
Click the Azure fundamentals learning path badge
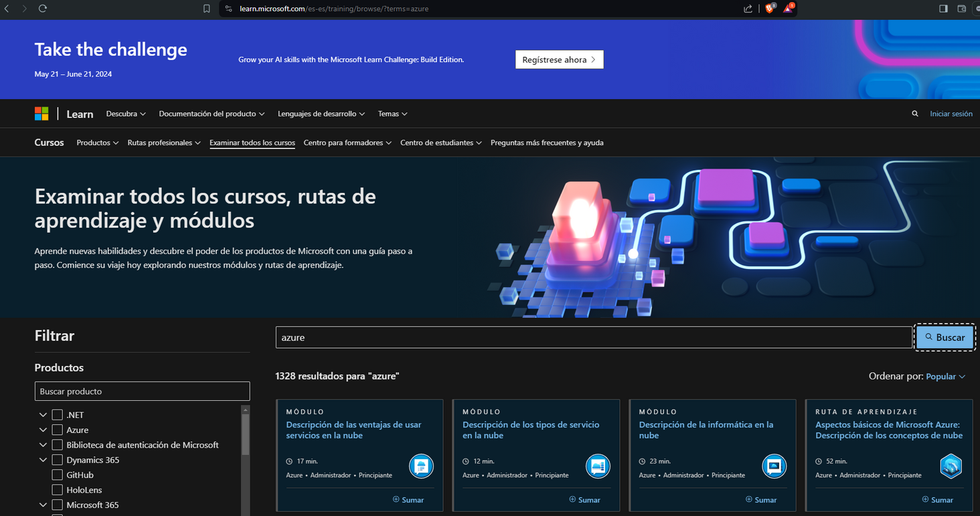click(x=951, y=466)
